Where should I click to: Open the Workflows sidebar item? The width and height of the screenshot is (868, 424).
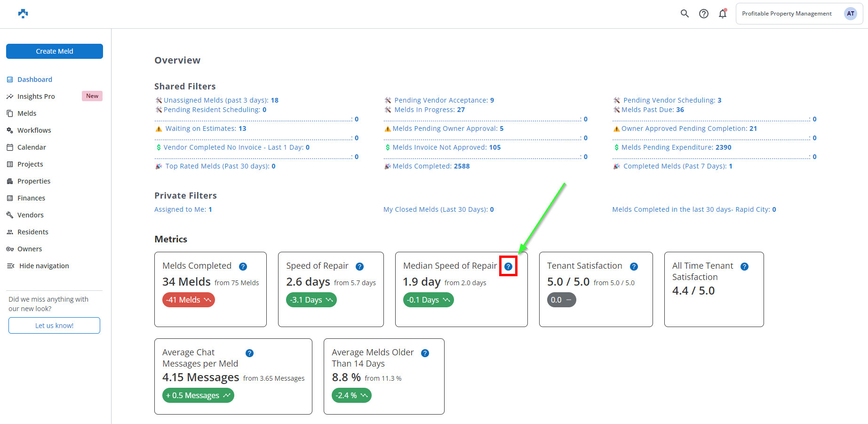(x=34, y=130)
